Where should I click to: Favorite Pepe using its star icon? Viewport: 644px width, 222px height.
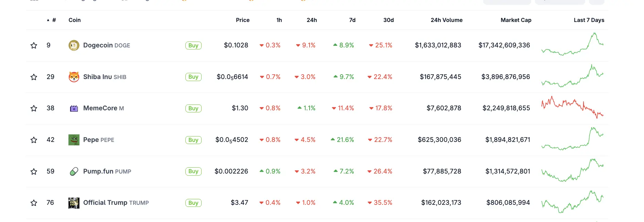coord(34,140)
